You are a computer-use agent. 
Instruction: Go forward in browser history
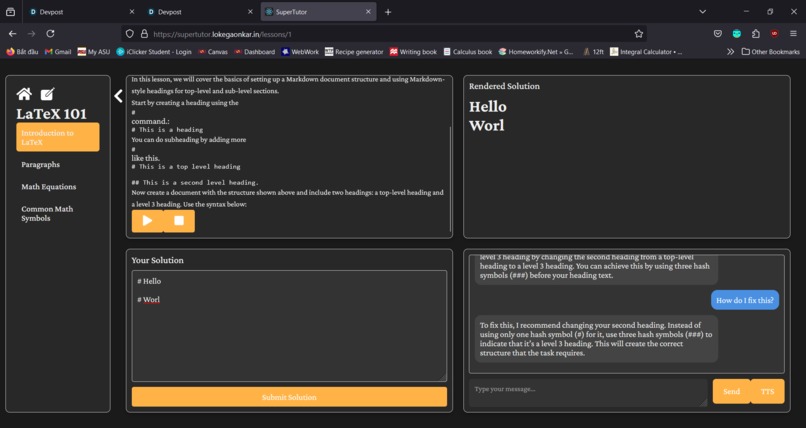(31, 33)
